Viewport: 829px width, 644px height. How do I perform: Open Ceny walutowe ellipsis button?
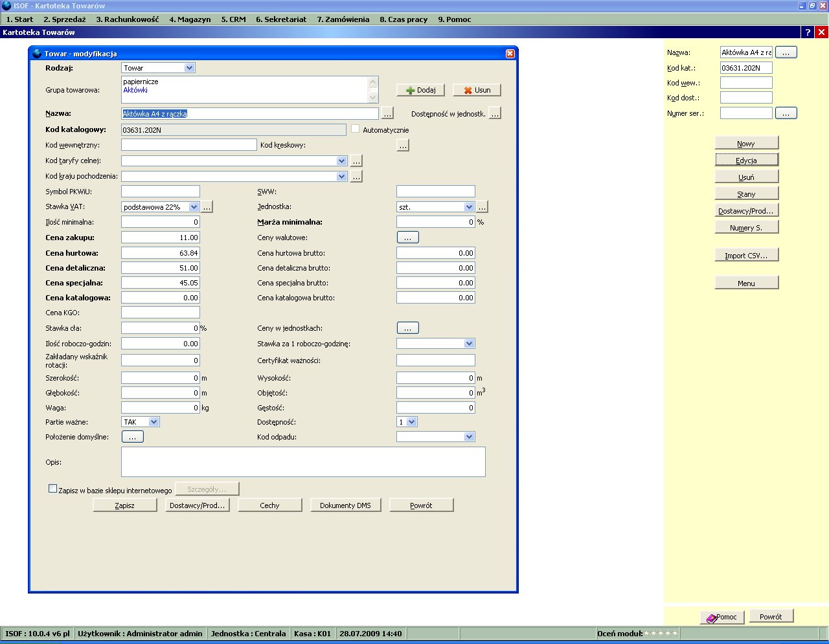407,238
